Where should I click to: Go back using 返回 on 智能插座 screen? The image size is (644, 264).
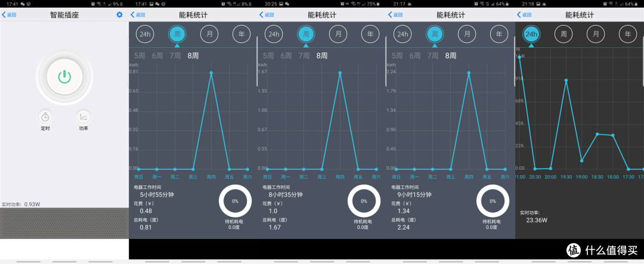(9, 15)
